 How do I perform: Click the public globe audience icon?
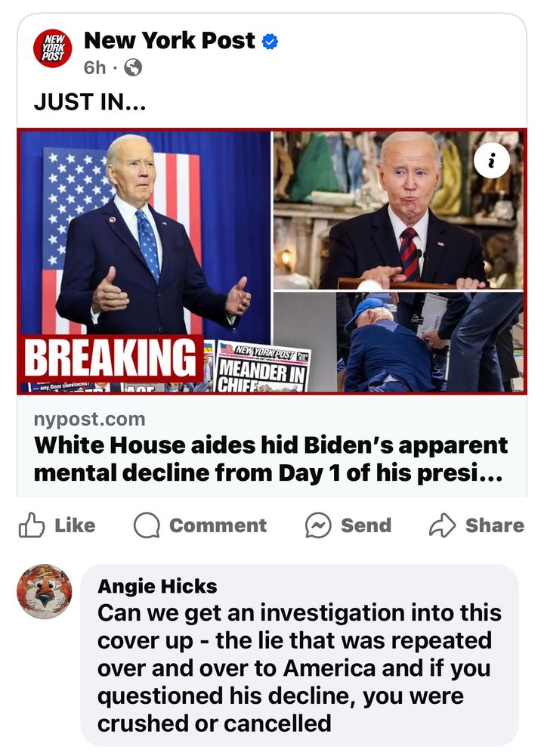133,67
